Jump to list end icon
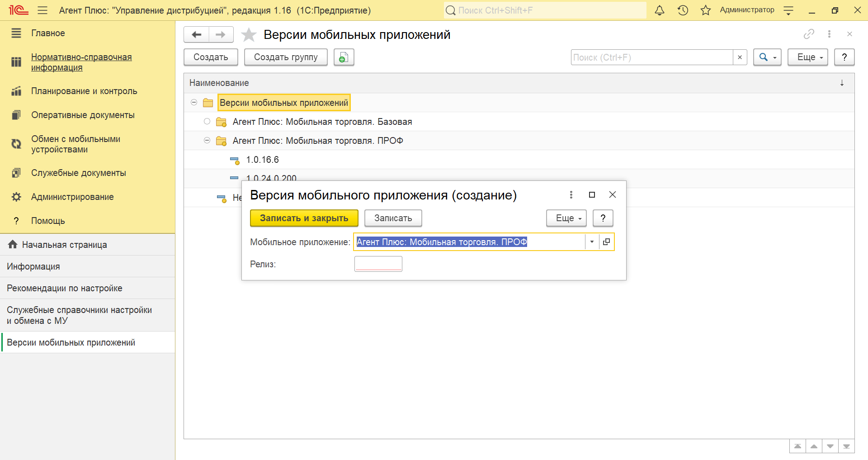Screen dimensions: 868x460 point(846,446)
